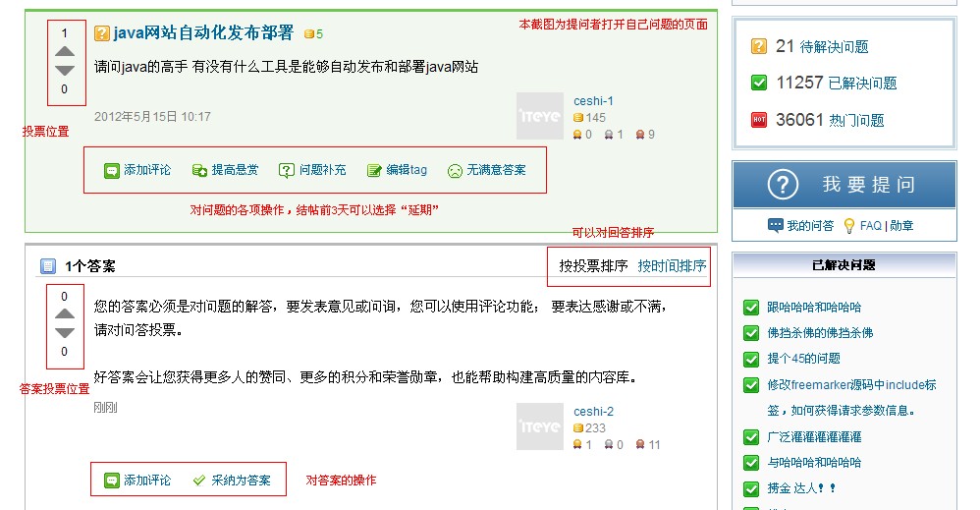The height and width of the screenshot is (510, 980).
Task: Click the coin reward icon next to 5
Action: pos(308,33)
